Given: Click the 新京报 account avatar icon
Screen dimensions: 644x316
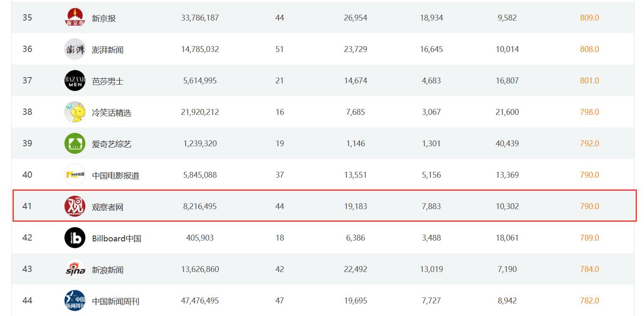Looking at the screenshot, I should click(75, 18).
